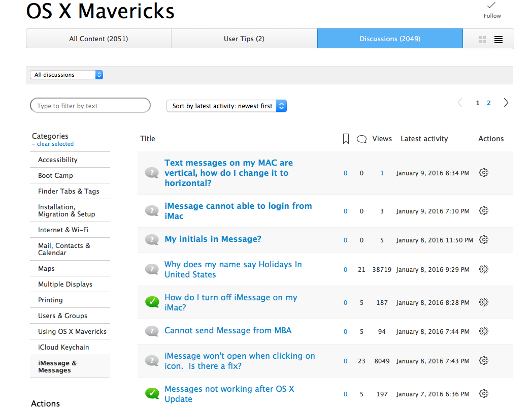Open 'iMessage won't open when clicking on icon' thread
The image size is (532, 407).
[240, 361]
